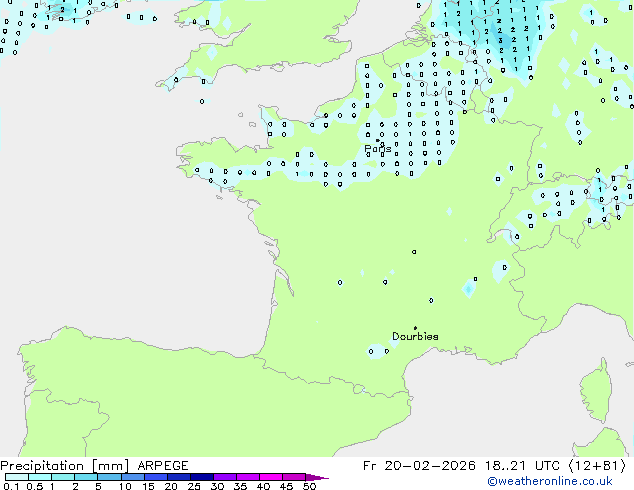This screenshot has height=490, width=634.
Task: Click the Paris city label
Action: tap(378, 149)
